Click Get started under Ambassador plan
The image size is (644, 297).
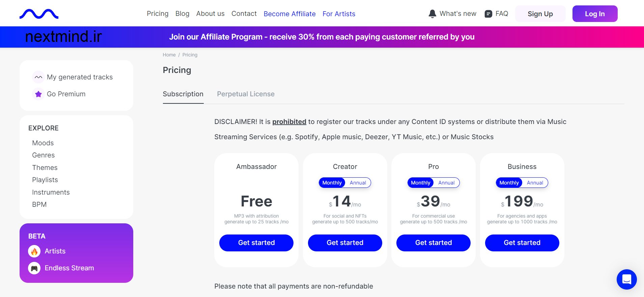(256, 243)
